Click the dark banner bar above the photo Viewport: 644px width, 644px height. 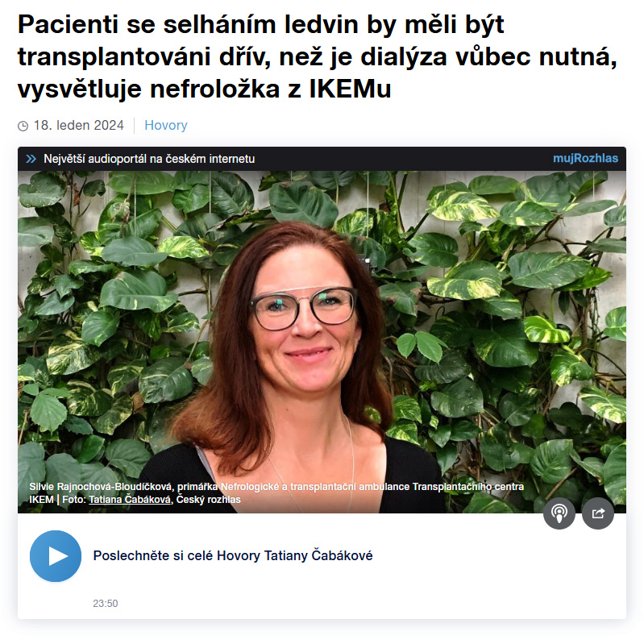pyautogui.click(x=322, y=159)
